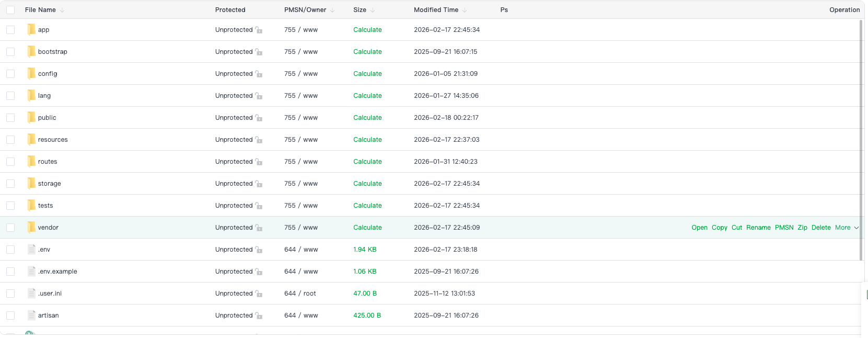
Task: Open the routes folder by its name
Action: 48,162
